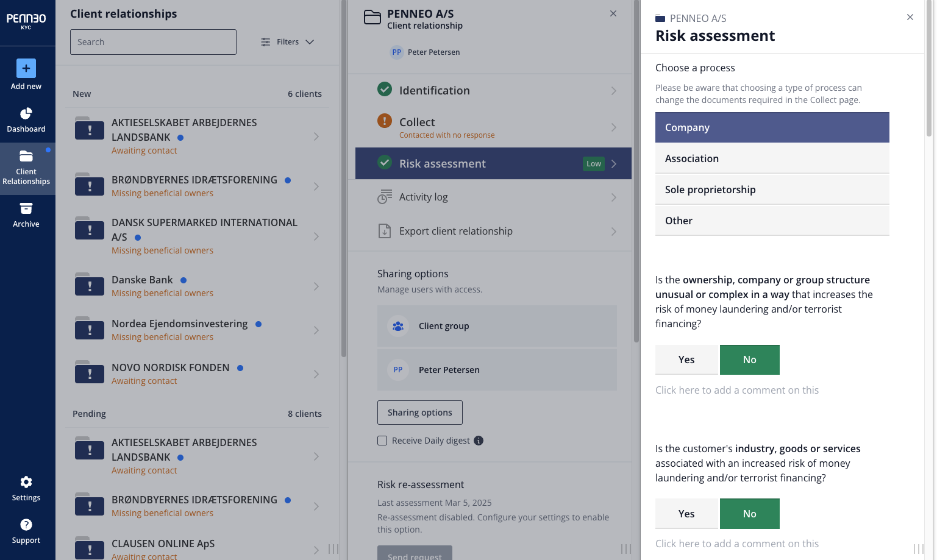The height and width of the screenshot is (560, 937).
Task: Click the Activity log clock icon
Action: click(385, 197)
